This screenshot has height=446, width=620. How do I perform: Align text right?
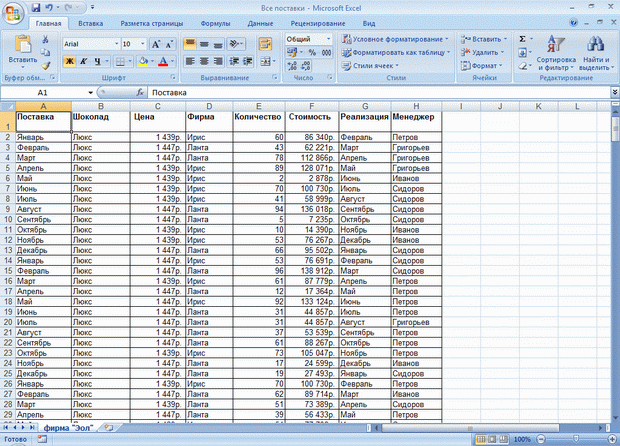coord(218,61)
